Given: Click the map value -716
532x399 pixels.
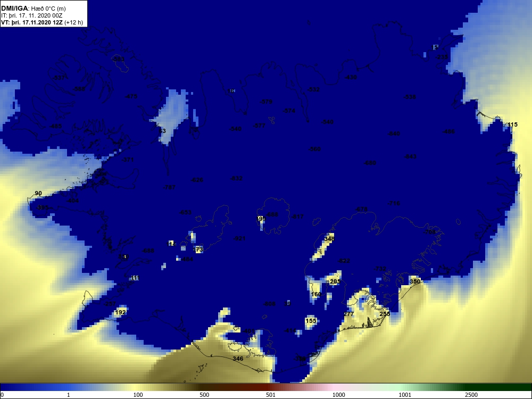Looking at the screenshot, I should pos(394,203).
